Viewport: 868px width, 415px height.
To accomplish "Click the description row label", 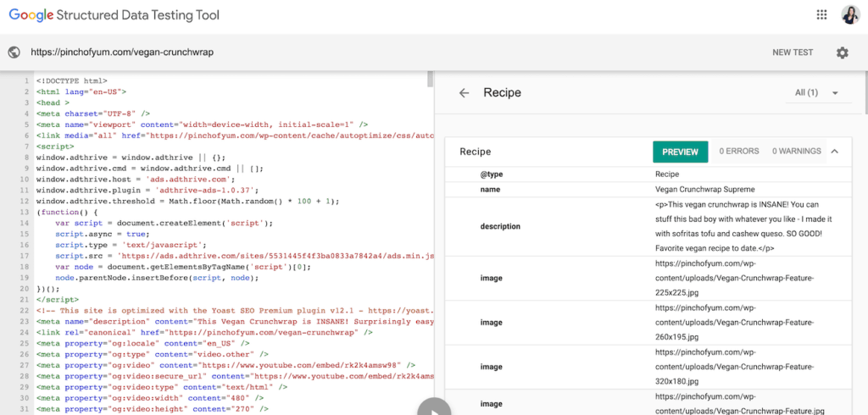I will [x=500, y=226].
